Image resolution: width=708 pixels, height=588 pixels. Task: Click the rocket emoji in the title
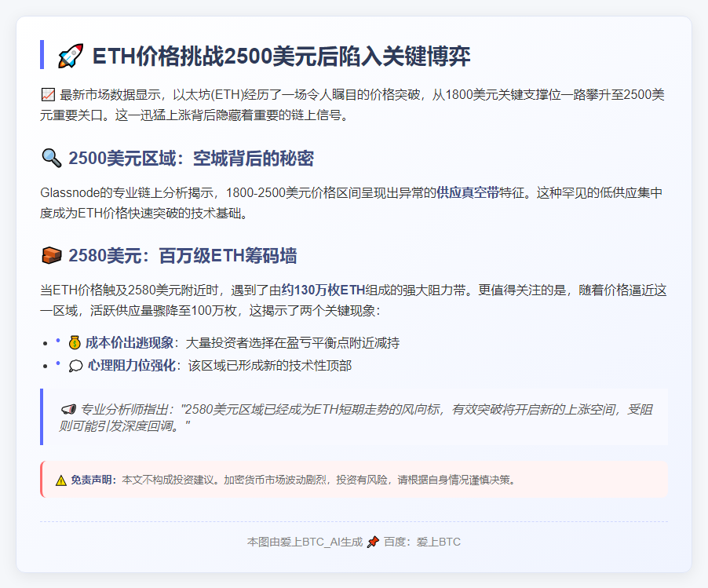[71, 57]
